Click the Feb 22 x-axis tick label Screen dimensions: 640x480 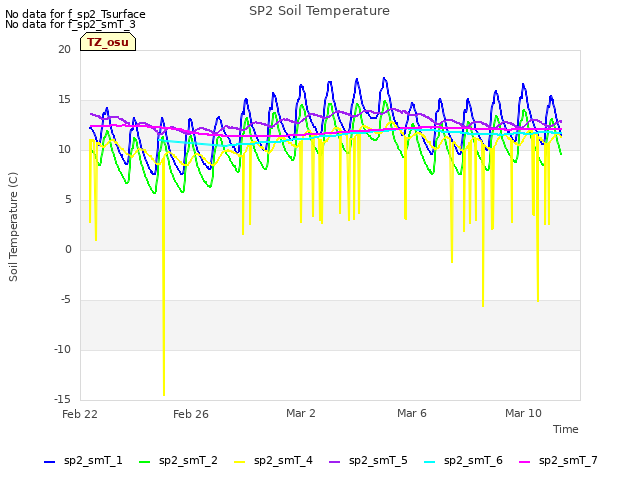pyautogui.click(x=80, y=414)
